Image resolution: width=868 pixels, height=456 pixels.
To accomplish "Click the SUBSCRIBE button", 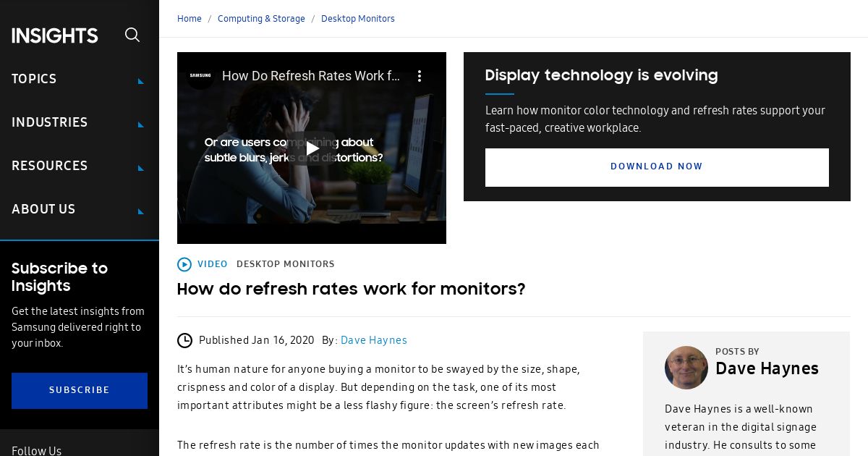I will click(x=80, y=391).
